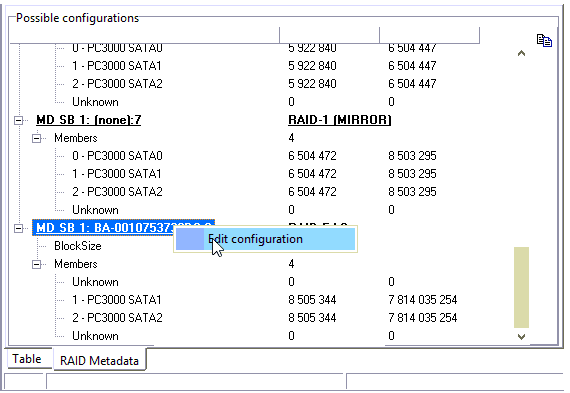Click the third column header of the list
The height and width of the screenshot is (393, 570).
pyautogui.click(x=430, y=35)
